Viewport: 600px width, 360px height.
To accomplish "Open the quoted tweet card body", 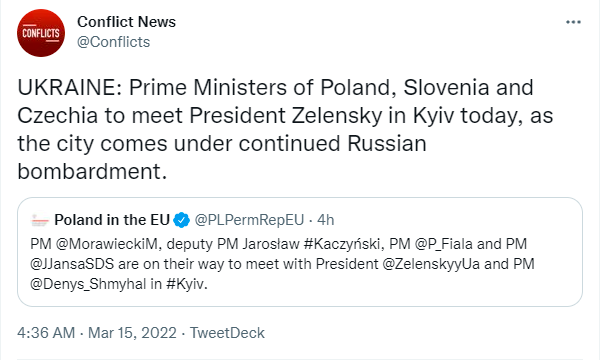I will (300, 252).
